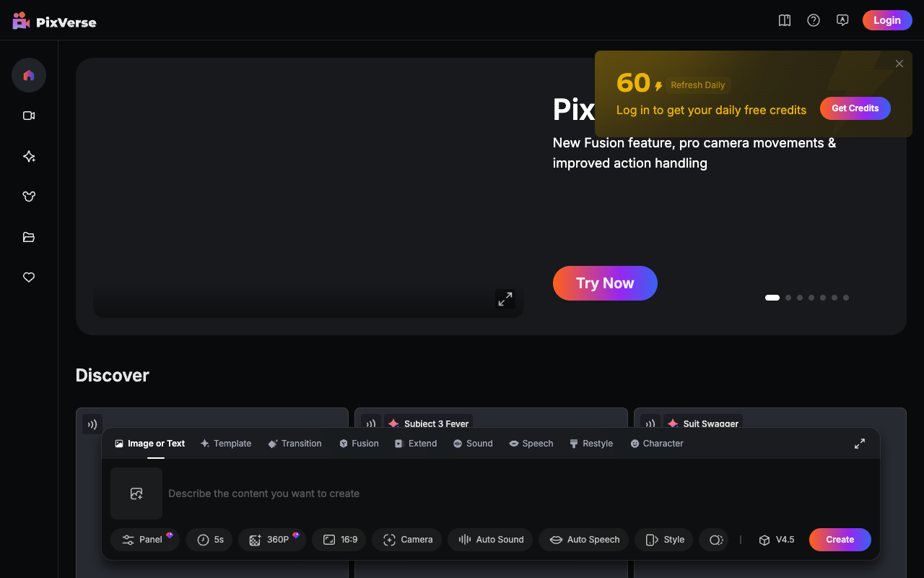Open the Suit Swagger template tag
This screenshot has width=924, height=578.
(703, 424)
